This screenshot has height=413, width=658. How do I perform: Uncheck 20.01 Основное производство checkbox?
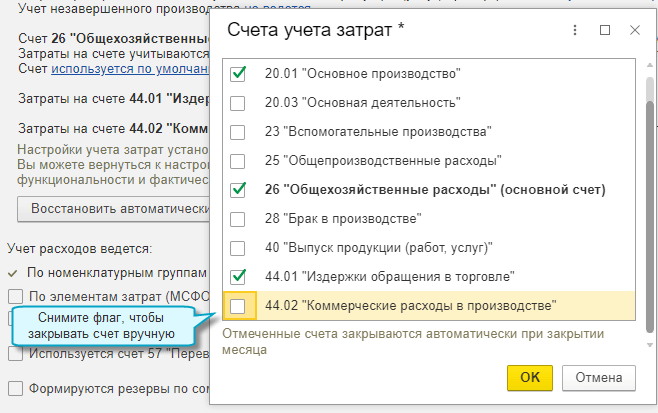238,74
